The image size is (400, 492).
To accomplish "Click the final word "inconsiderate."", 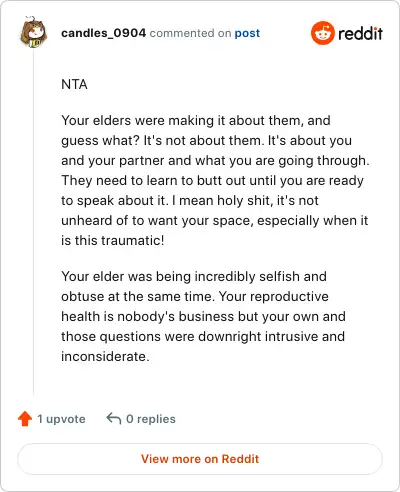I will 105,357.
